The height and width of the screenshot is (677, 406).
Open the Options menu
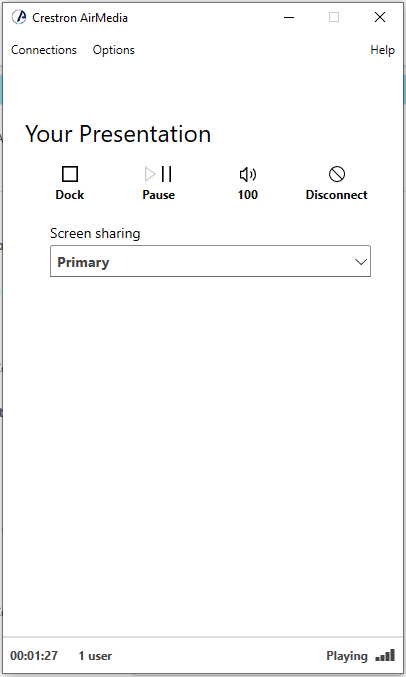[x=114, y=50]
